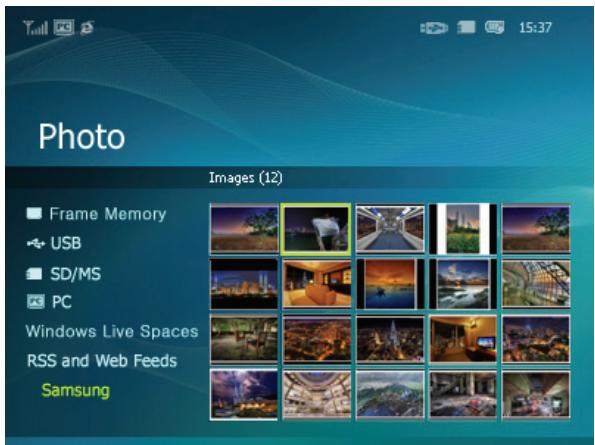Open third-row second aerial night city thumbnail
This screenshot has height=445, width=595.
tap(316, 339)
